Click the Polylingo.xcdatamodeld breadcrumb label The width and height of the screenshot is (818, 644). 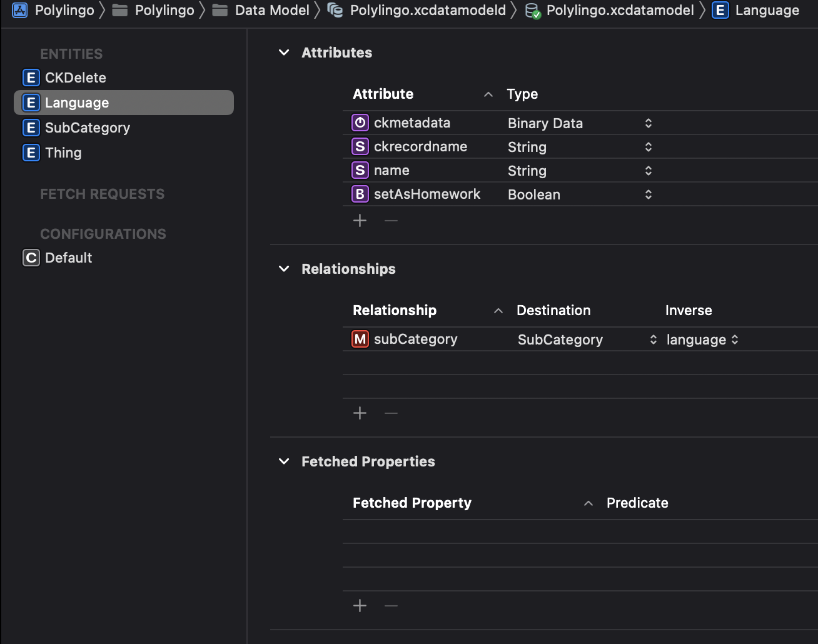coord(428,11)
